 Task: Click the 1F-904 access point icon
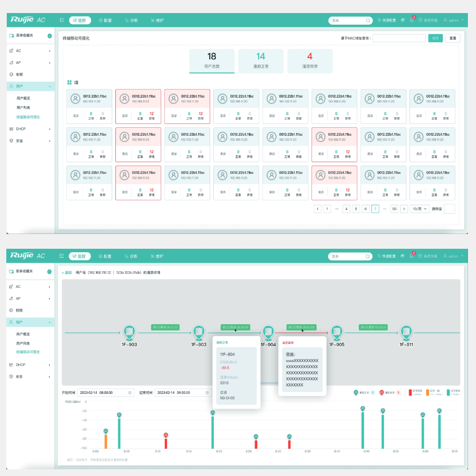(268, 333)
